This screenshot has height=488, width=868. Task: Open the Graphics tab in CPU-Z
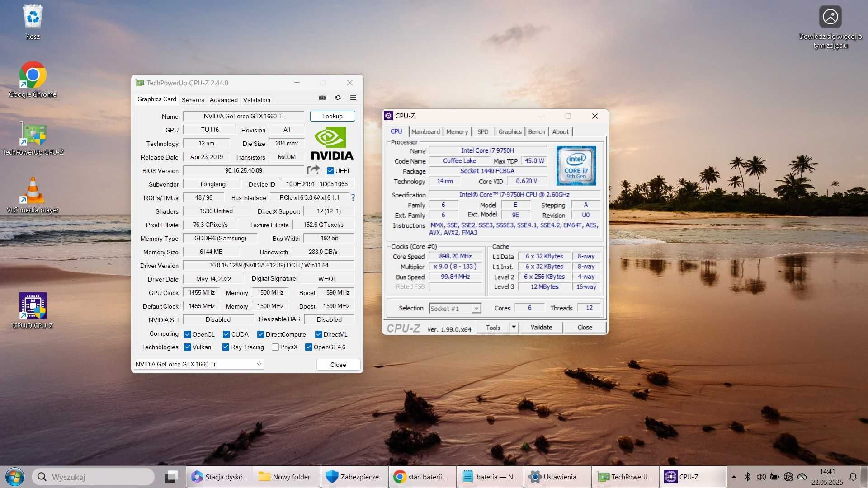tap(510, 131)
